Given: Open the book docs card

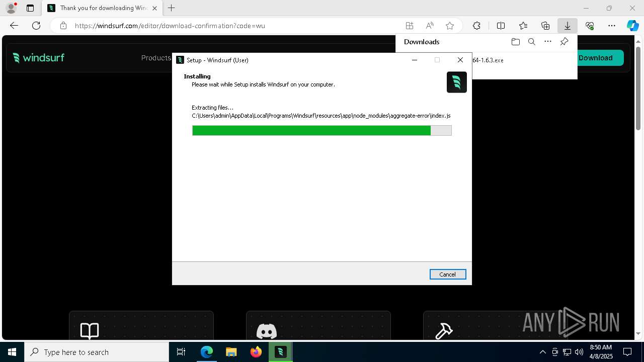Looking at the screenshot, I should tap(141, 326).
